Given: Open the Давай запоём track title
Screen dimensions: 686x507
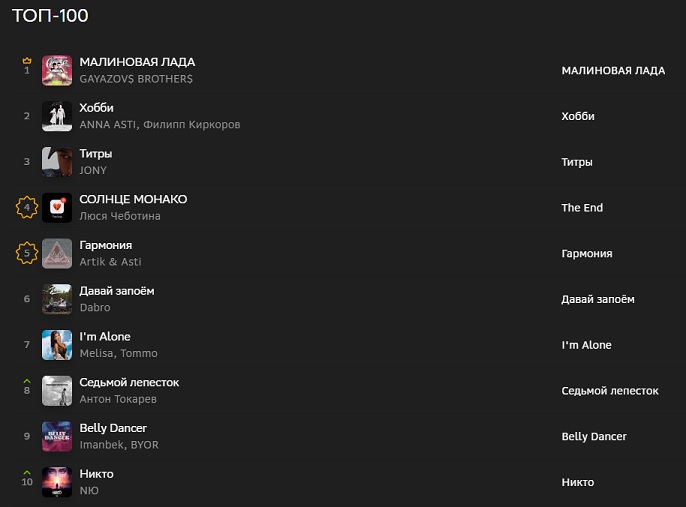Looking at the screenshot, I should (117, 291).
